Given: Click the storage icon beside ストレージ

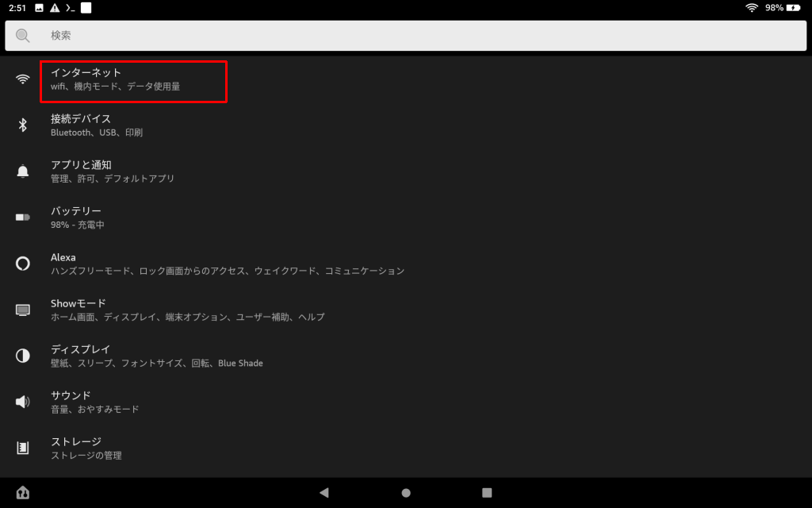Looking at the screenshot, I should click(22, 448).
